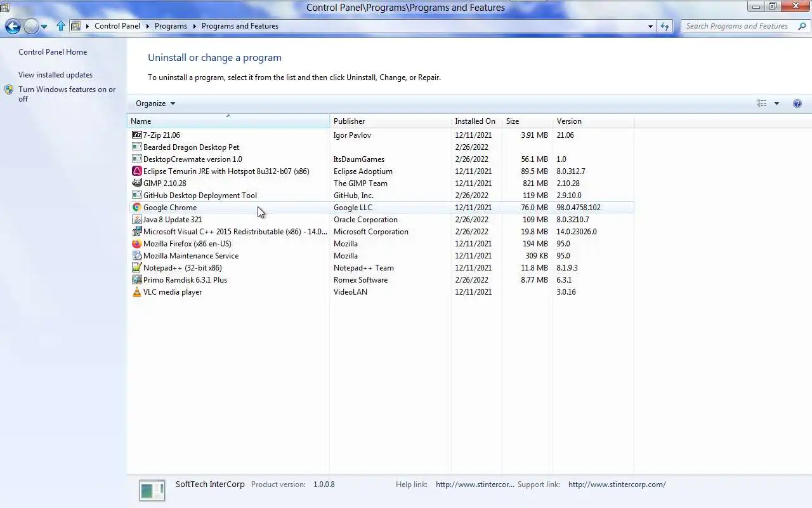The height and width of the screenshot is (508, 812).
Task: Sort by the Version column header
Action: coord(593,121)
